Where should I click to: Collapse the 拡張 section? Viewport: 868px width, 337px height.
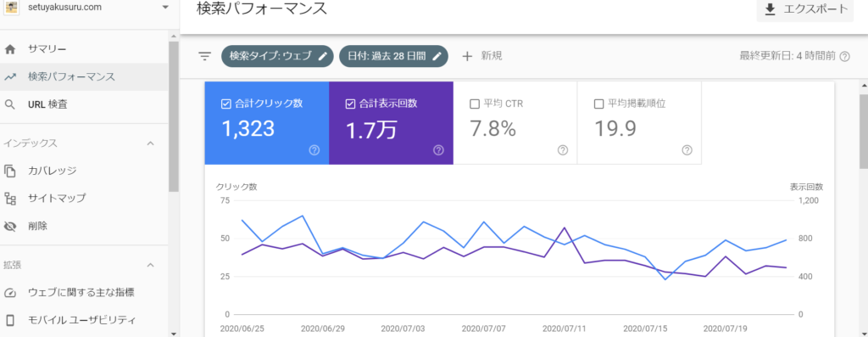pyautogui.click(x=150, y=265)
